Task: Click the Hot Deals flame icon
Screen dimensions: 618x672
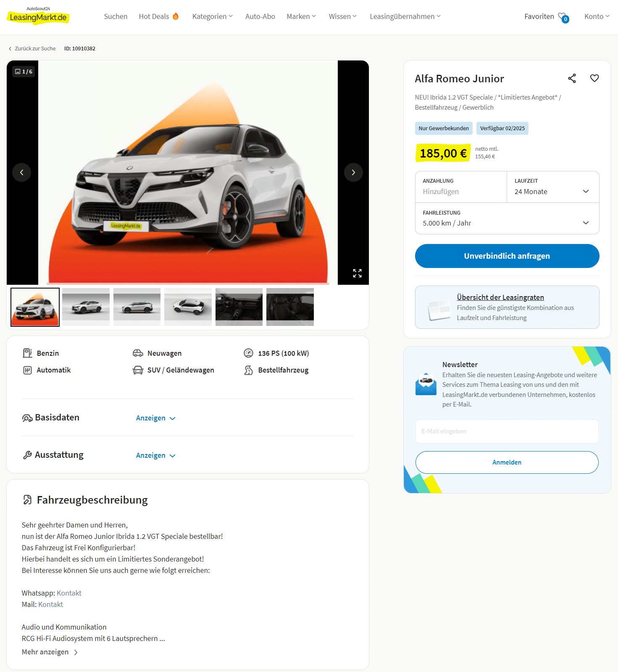Action: point(176,16)
